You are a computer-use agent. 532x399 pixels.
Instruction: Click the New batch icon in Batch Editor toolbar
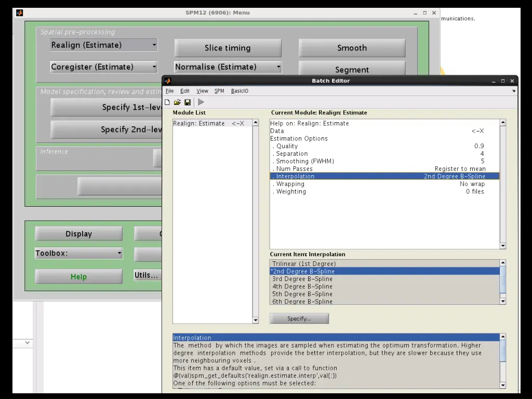[x=167, y=102]
